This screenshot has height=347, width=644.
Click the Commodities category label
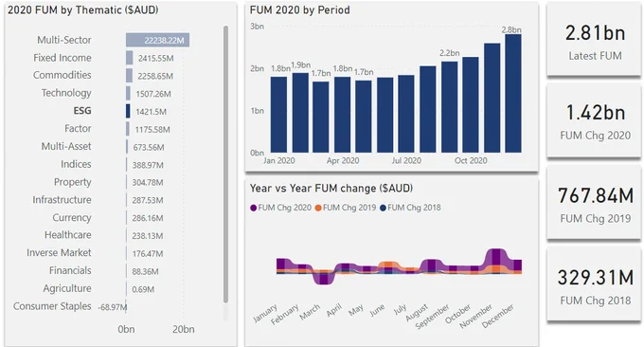(62, 75)
